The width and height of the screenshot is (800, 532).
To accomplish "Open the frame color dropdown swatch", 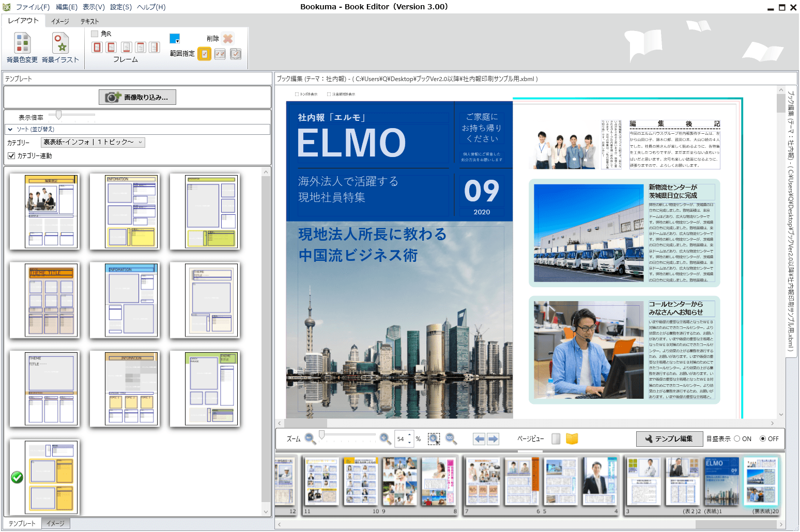I will 175,39.
